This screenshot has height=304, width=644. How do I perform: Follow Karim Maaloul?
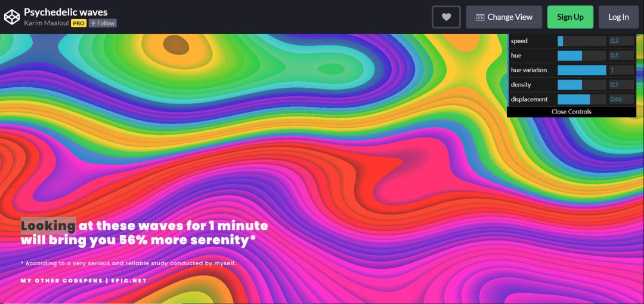[103, 23]
